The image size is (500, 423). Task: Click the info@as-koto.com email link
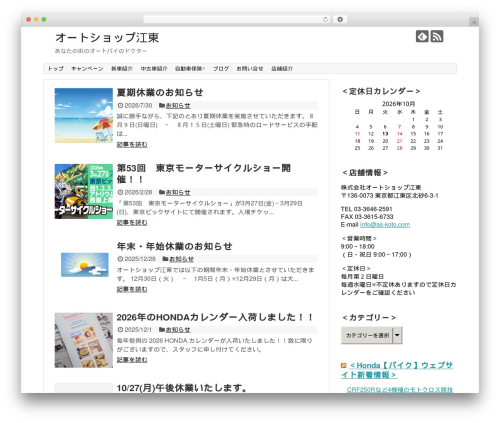click(x=385, y=225)
